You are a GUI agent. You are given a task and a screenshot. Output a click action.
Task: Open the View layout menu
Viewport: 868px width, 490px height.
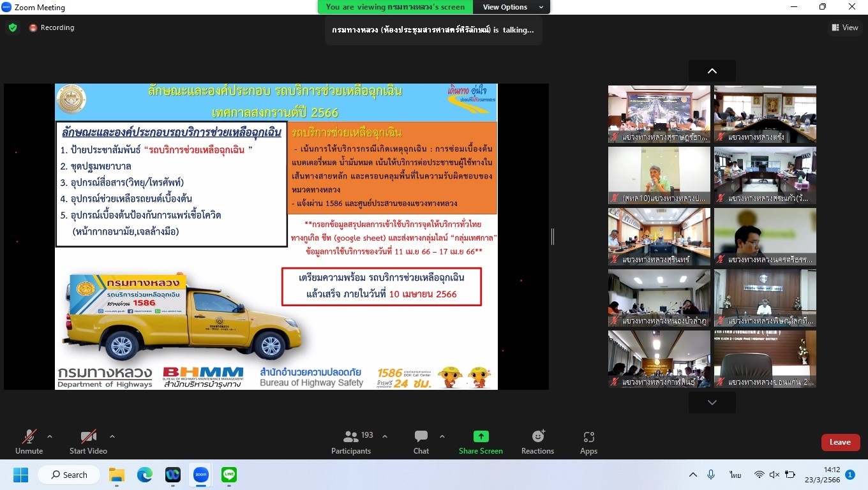(x=844, y=27)
